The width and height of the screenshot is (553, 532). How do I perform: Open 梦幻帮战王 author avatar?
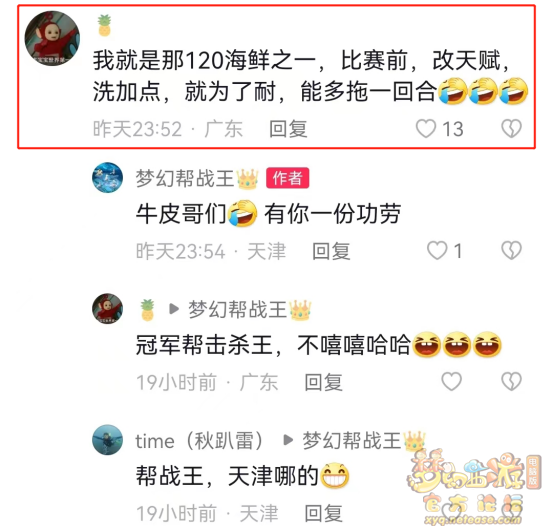pyautogui.click(x=108, y=178)
